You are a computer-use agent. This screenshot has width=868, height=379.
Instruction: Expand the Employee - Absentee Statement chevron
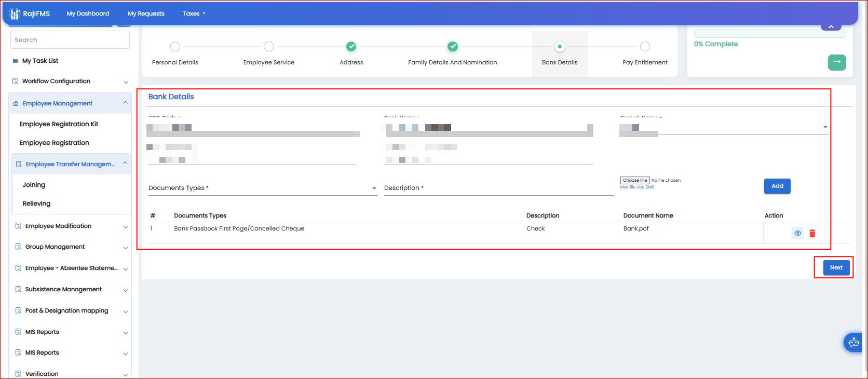point(126,269)
